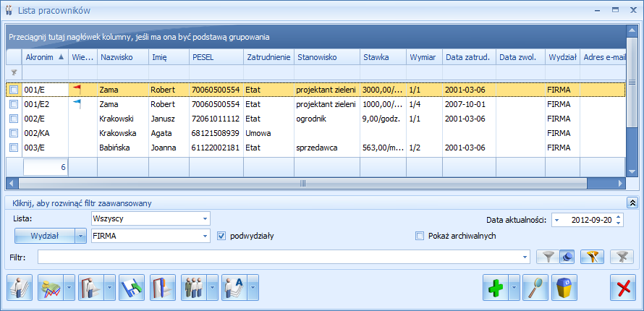Select the Babińska Joanna row
Screen dimensions: 644x311
point(315,148)
